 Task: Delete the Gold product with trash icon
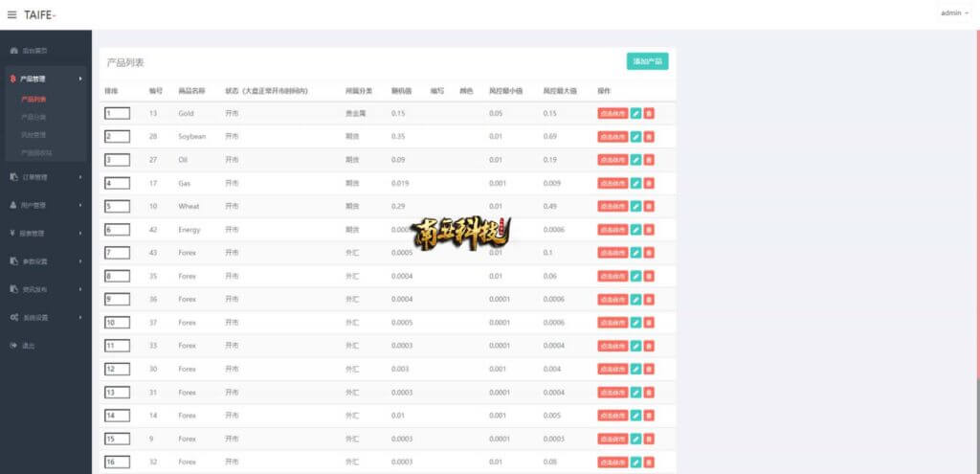[x=649, y=113]
